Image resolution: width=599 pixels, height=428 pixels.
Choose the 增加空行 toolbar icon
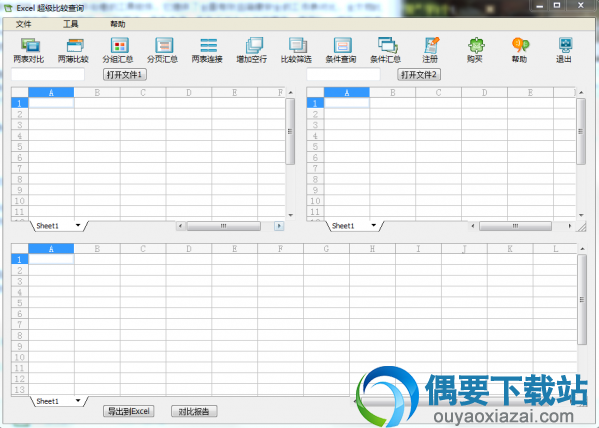(252, 50)
